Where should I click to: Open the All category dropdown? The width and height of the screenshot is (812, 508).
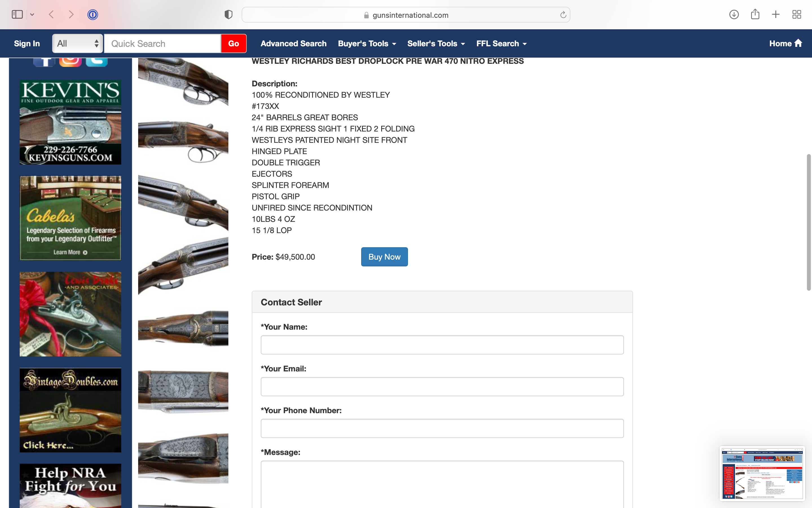(78, 43)
